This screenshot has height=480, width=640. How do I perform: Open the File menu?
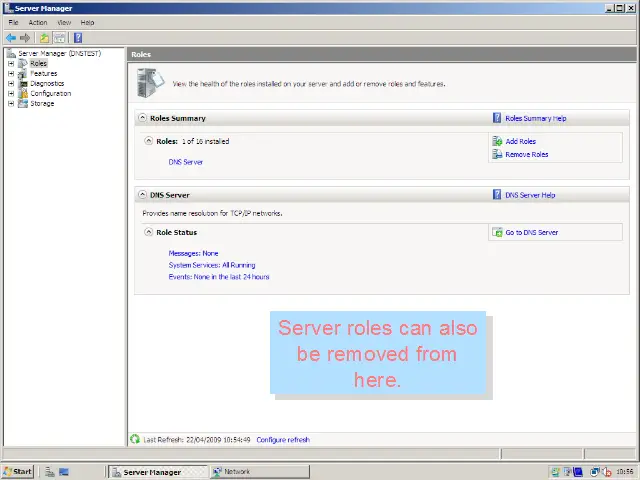click(x=13, y=22)
